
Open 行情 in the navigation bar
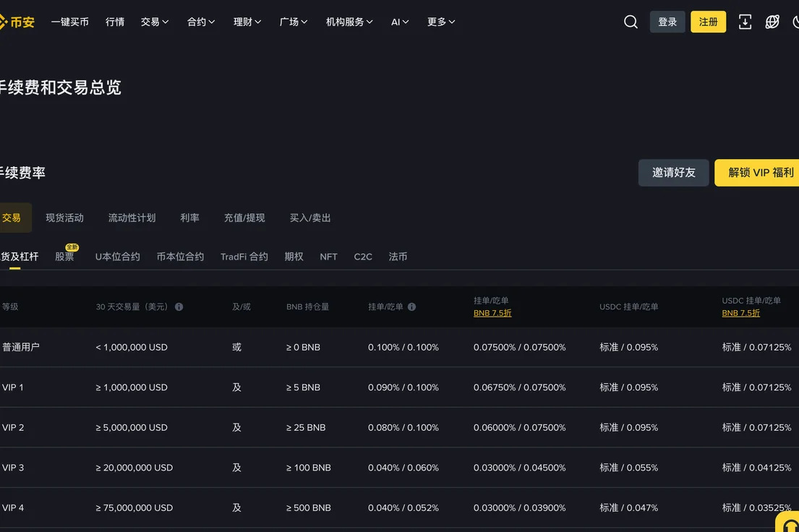(115, 22)
